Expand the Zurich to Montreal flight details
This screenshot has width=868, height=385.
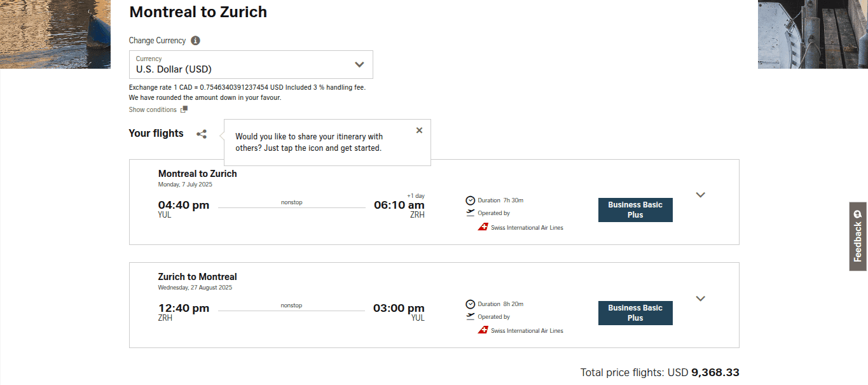pos(700,298)
